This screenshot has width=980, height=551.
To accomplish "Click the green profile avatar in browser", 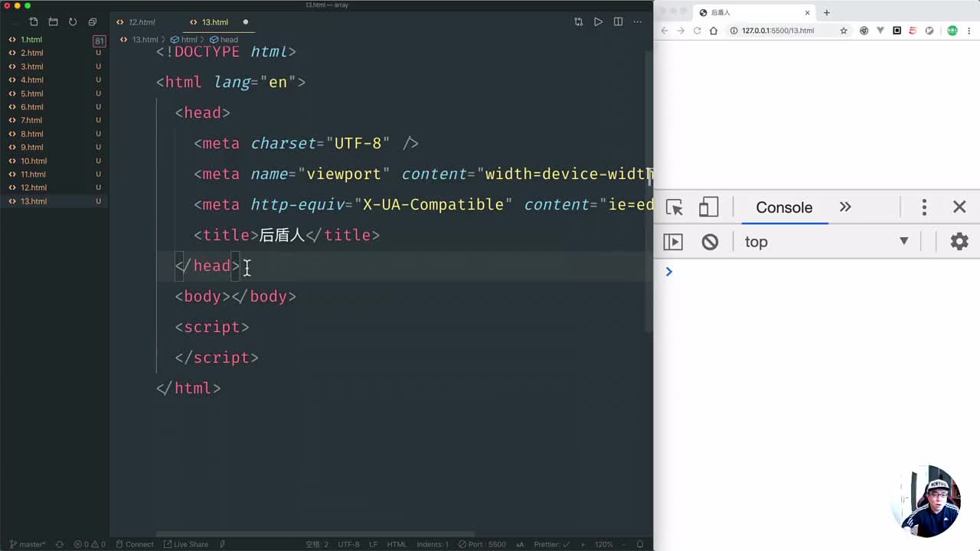I will pyautogui.click(x=952, y=31).
